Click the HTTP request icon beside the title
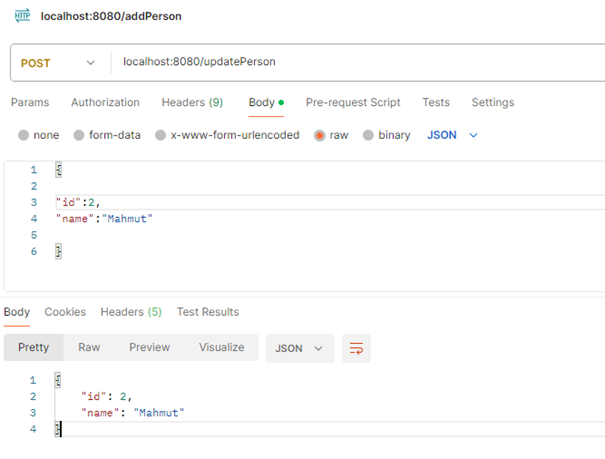The width and height of the screenshot is (605, 459). (21, 17)
